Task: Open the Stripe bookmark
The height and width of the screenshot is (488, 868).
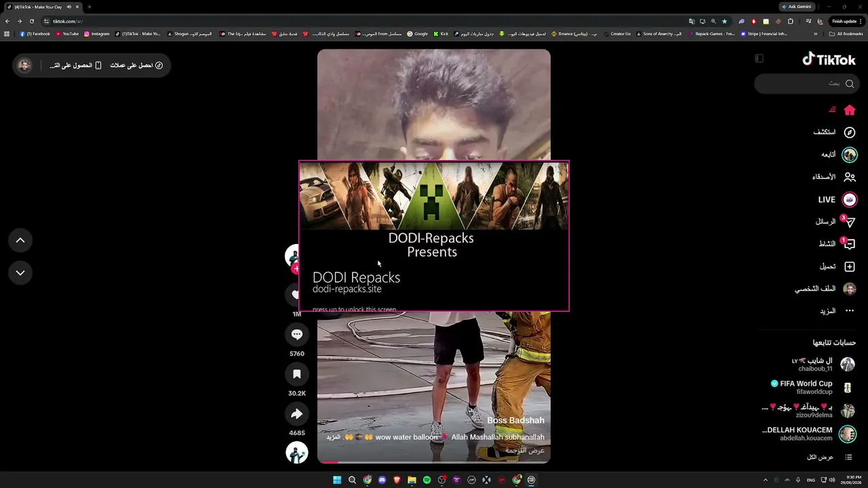Action: tap(764, 33)
